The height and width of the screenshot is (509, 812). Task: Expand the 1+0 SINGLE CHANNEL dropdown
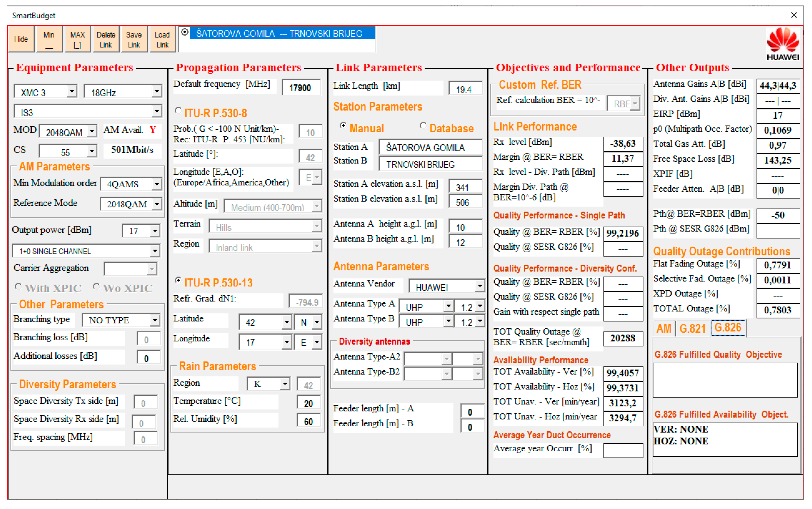155,251
